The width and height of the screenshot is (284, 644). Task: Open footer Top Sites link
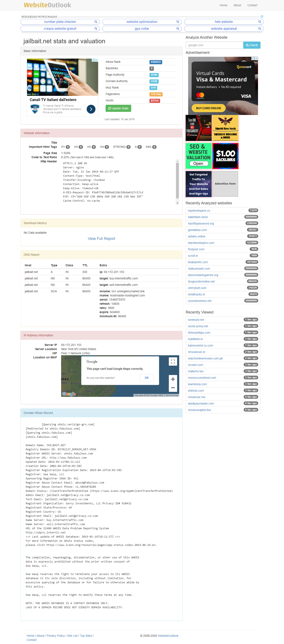click(86, 636)
